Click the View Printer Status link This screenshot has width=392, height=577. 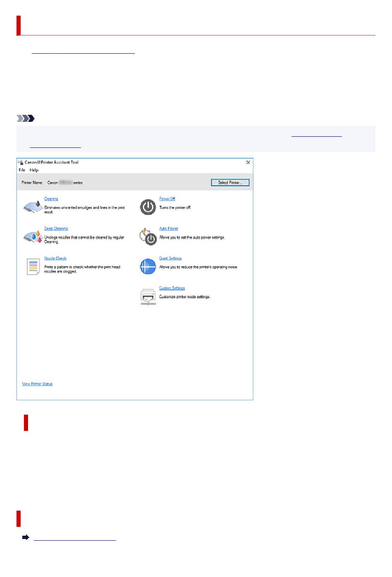37,384
